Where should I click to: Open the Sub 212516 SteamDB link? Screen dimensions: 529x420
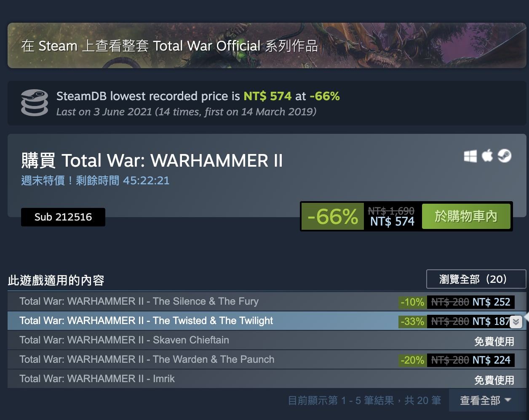coord(63,217)
